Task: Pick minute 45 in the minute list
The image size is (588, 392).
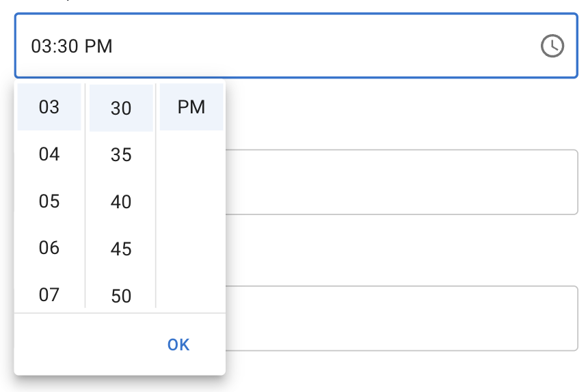Action: tap(121, 249)
